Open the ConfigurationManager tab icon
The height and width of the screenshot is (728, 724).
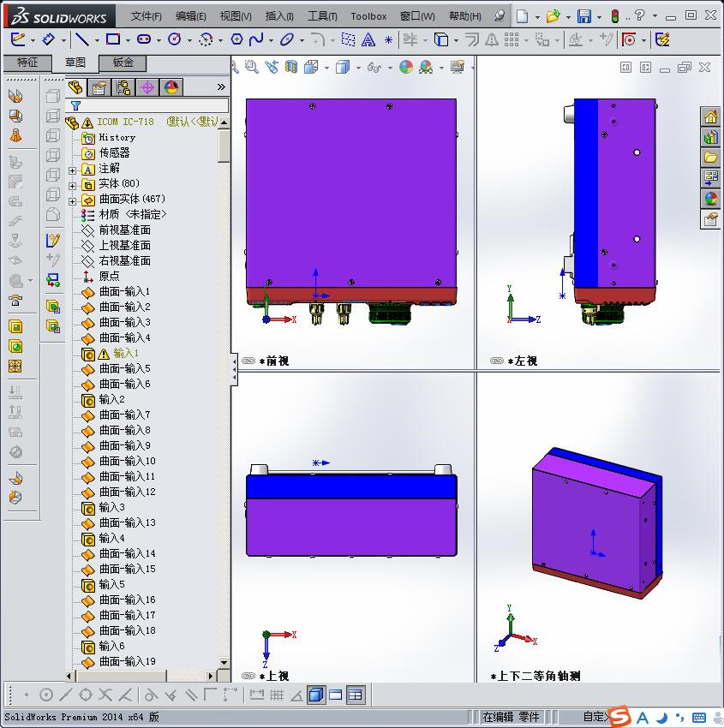123,87
